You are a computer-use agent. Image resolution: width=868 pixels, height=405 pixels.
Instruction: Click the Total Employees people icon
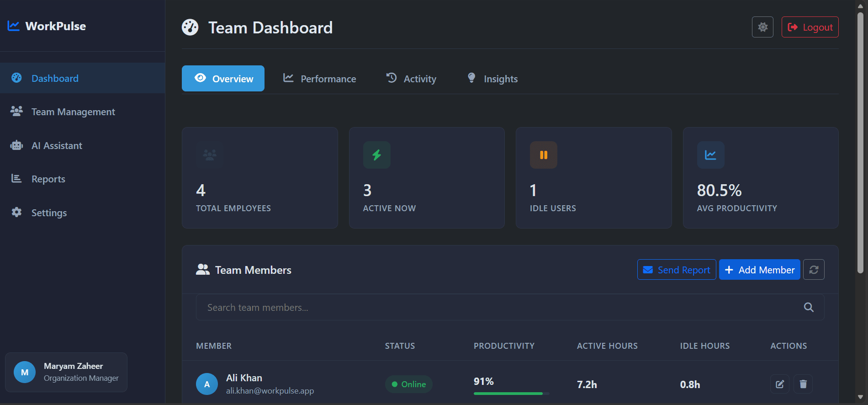210,155
